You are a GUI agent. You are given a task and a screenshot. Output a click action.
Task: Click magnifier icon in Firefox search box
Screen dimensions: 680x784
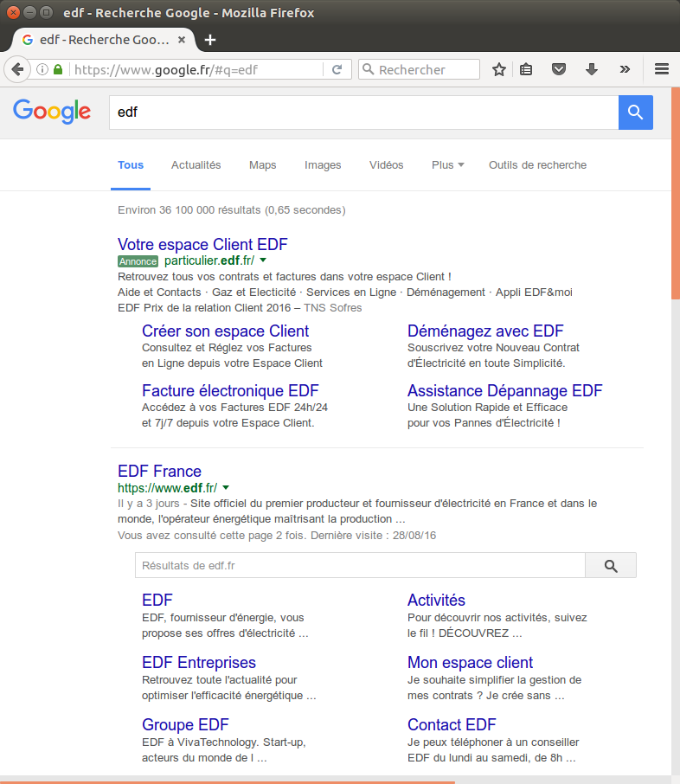(368, 69)
